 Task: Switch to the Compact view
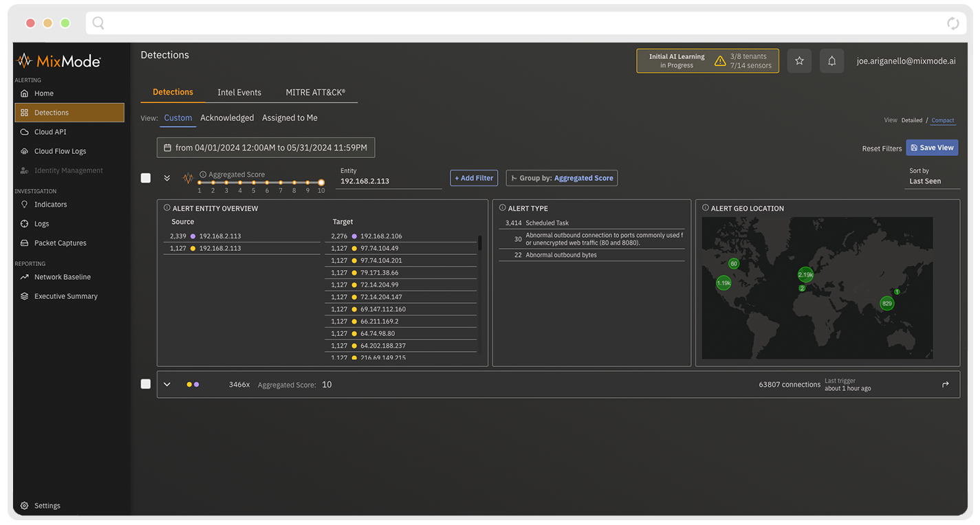pyautogui.click(x=943, y=120)
